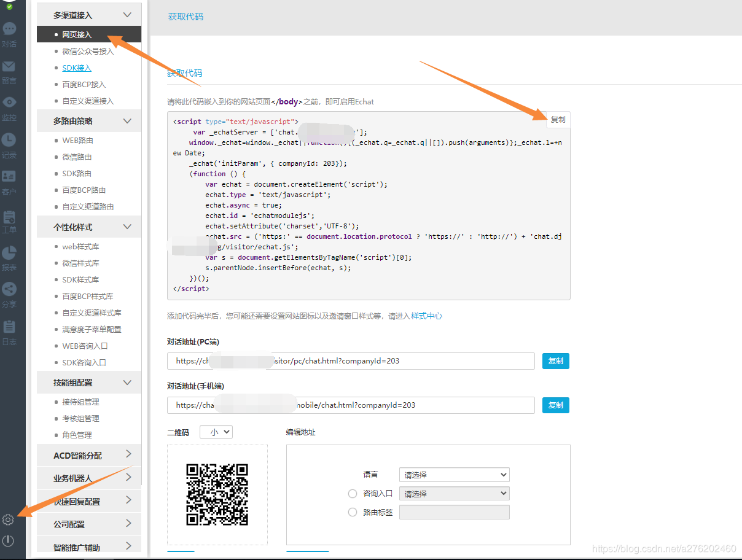The height and width of the screenshot is (560, 742).
Task: Click the 对话地址(手机端) URL field
Action: click(x=350, y=405)
